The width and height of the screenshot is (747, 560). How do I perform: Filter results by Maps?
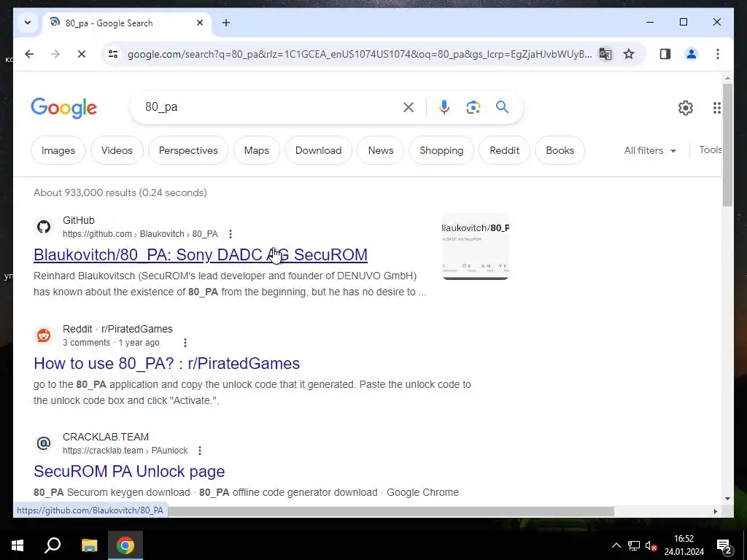[256, 150]
